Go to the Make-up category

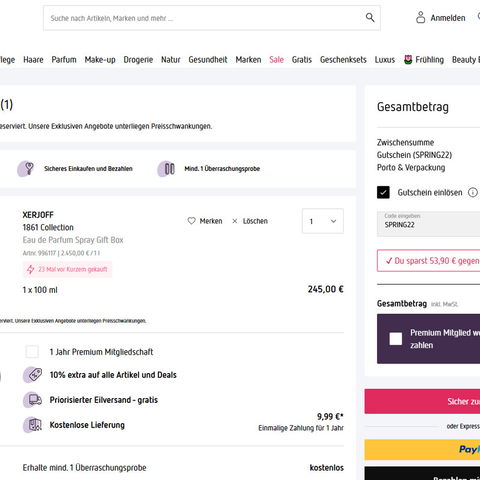pos(100,60)
